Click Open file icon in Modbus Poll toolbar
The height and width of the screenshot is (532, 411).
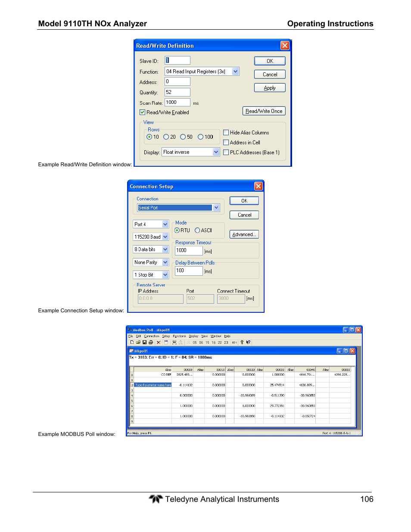click(138, 342)
